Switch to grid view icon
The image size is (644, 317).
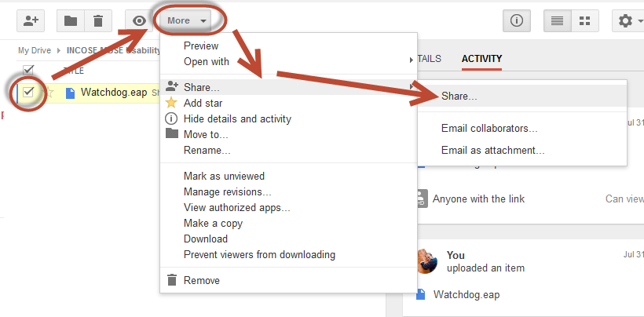coord(584,20)
